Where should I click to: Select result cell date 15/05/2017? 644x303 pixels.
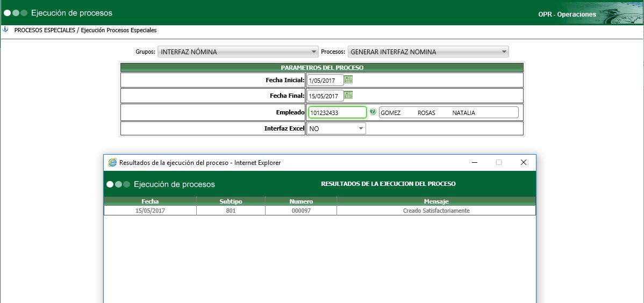coord(150,210)
